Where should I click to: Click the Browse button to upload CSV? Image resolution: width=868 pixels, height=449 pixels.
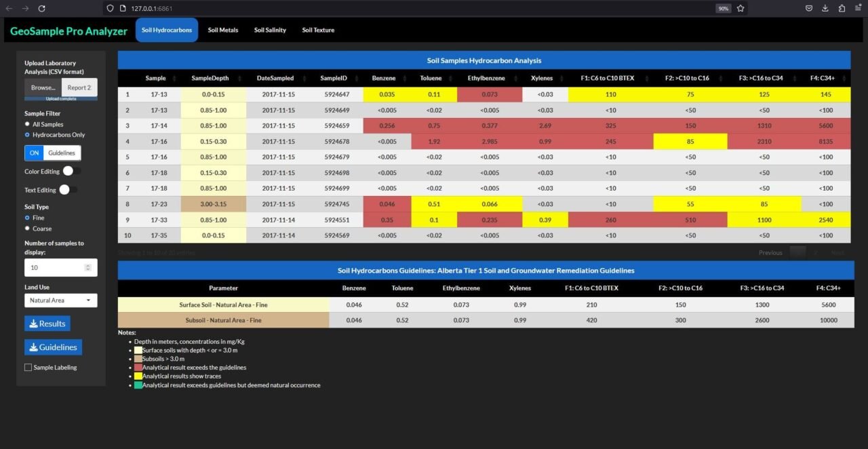[42, 87]
